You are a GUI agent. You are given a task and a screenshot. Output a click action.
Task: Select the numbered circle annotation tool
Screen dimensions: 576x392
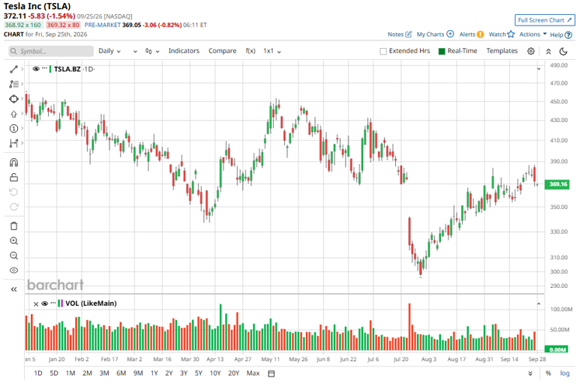[x=13, y=128]
